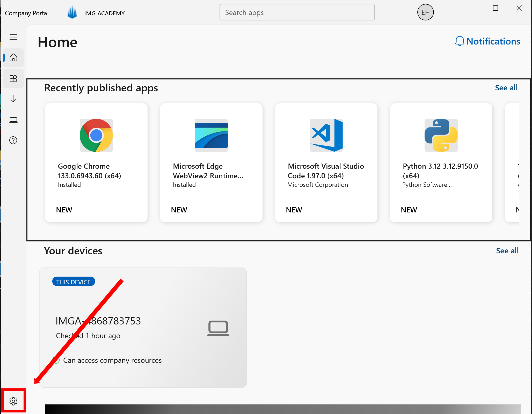Open the Apps page sidebar icon
Image resolution: width=532 pixels, height=414 pixels.
(13, 78)
